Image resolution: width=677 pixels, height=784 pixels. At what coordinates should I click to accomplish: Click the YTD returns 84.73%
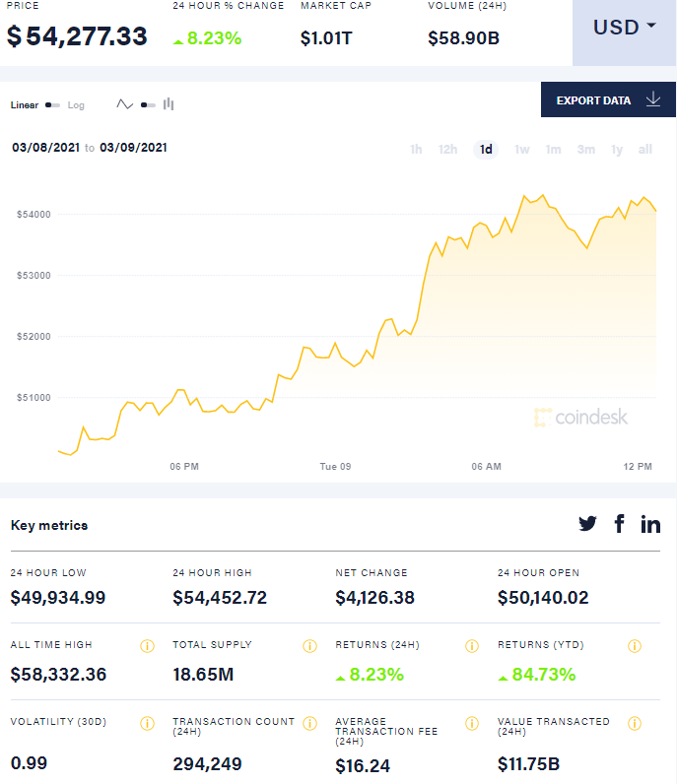(537, 675)
